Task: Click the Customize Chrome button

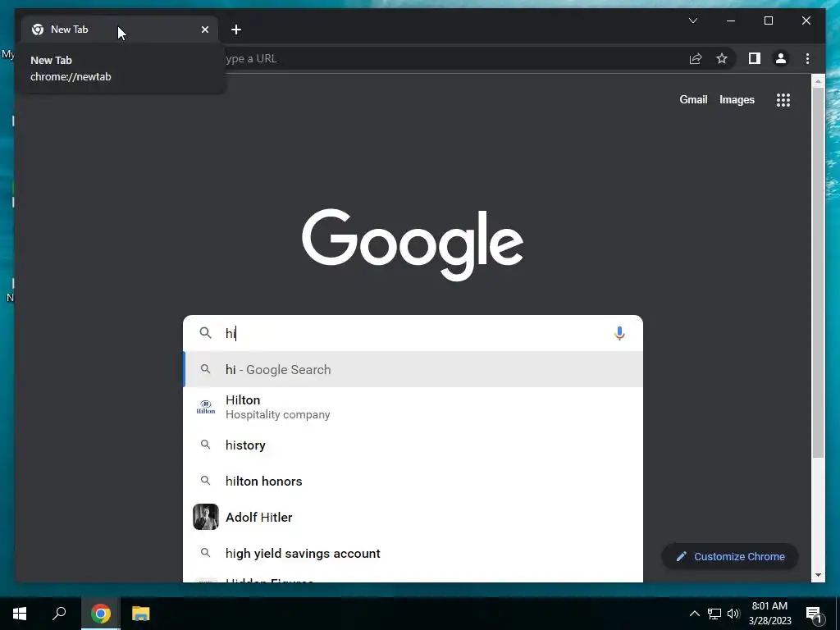Action: click(x=729, y=557)
